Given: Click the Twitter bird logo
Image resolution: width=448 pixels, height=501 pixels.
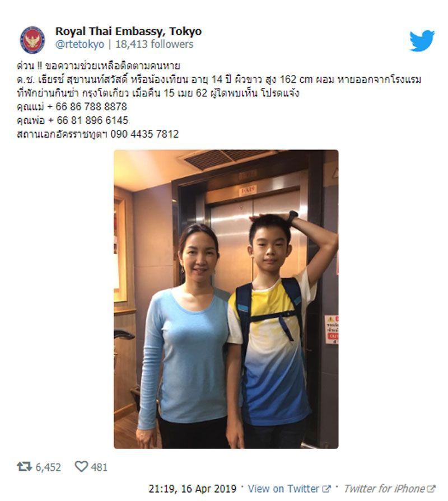Looking at the screenshot, I should pyautogui.click(x=422, y=40).
